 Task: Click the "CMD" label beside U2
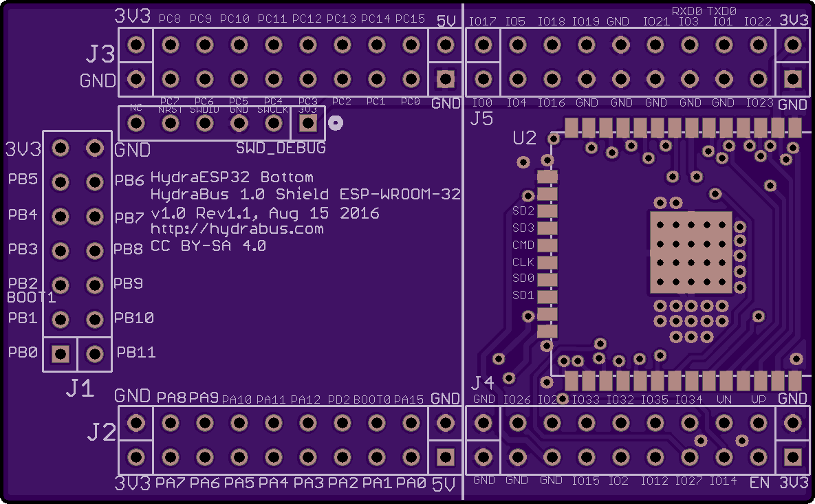click(x=523, y=245)
